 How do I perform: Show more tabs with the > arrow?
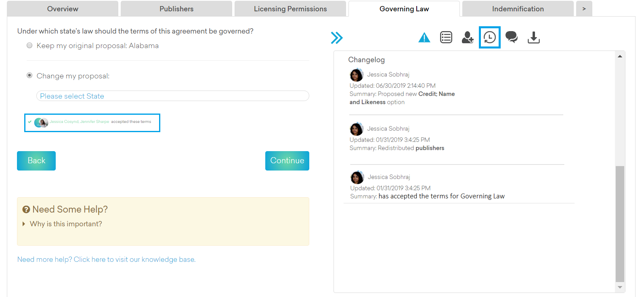(584, 9)
